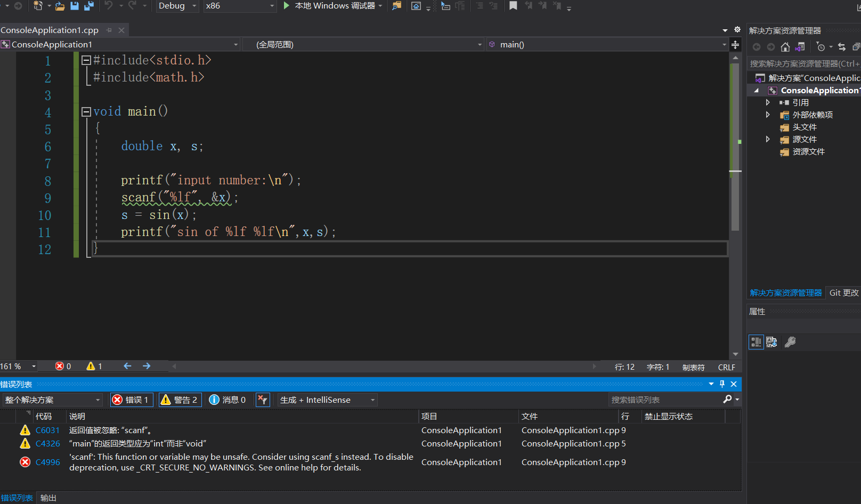The width and height of the screenshot is (861, 504).
Task: Toggle the Messages 0 filter button
Action: coord(228,400)
